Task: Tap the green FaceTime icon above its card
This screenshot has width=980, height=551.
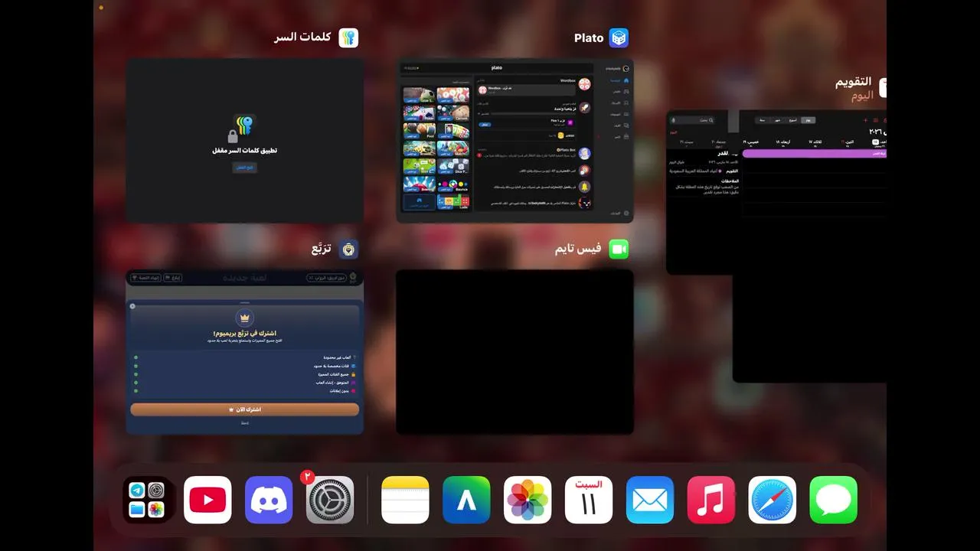Action: coord(619,249)
